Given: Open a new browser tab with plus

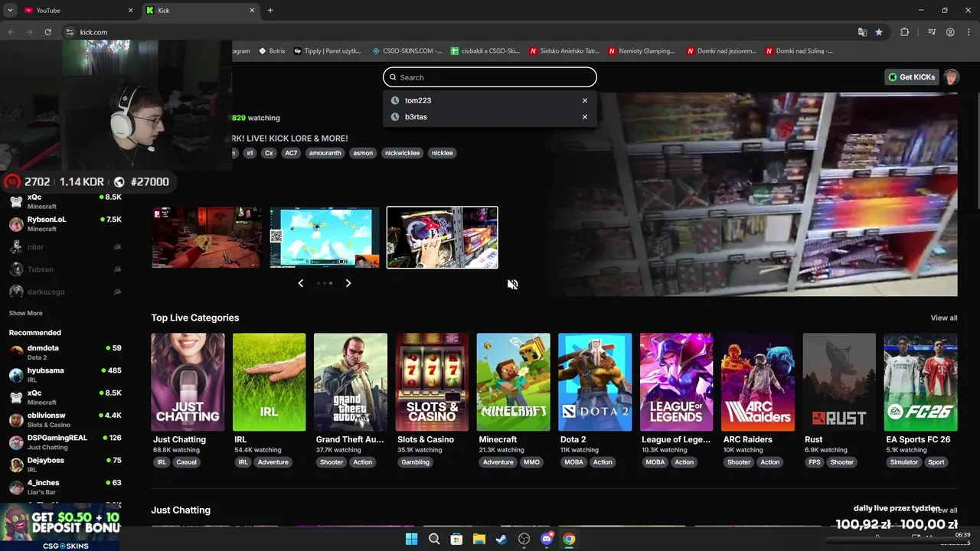Looking at the screenshot, I should click(x=270, y=10).
